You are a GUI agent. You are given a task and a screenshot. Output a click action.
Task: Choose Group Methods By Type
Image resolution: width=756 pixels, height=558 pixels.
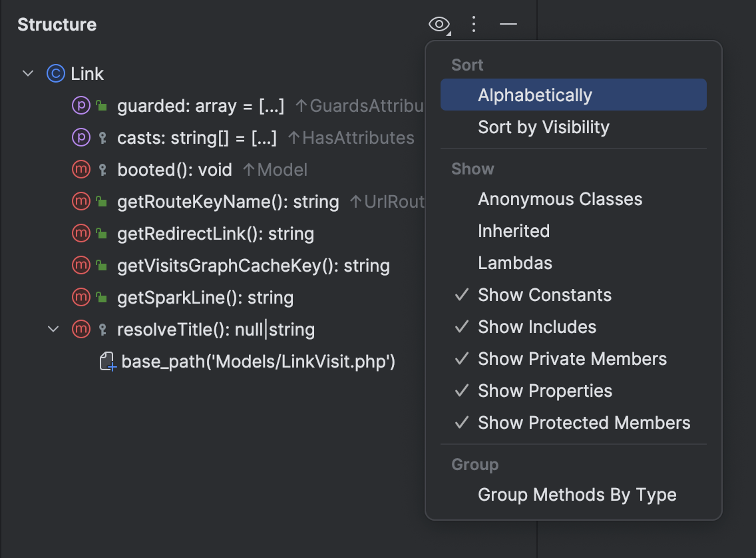click(x=576, y=494)
